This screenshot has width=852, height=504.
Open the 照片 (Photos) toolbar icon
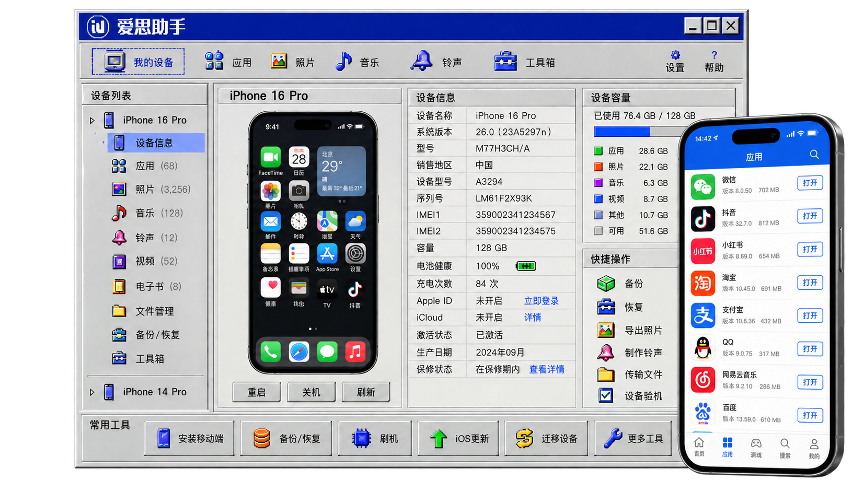click(x=279, y=62)
